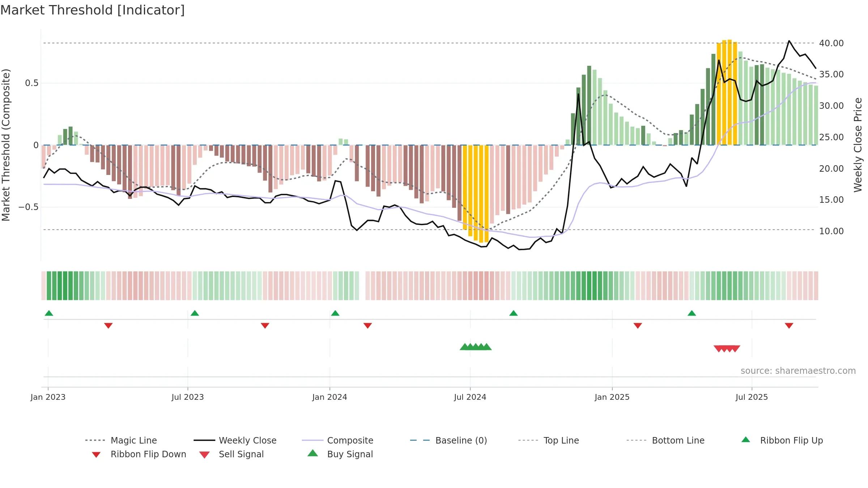Toggle Composite legend entry

click(x=338, y=440)
